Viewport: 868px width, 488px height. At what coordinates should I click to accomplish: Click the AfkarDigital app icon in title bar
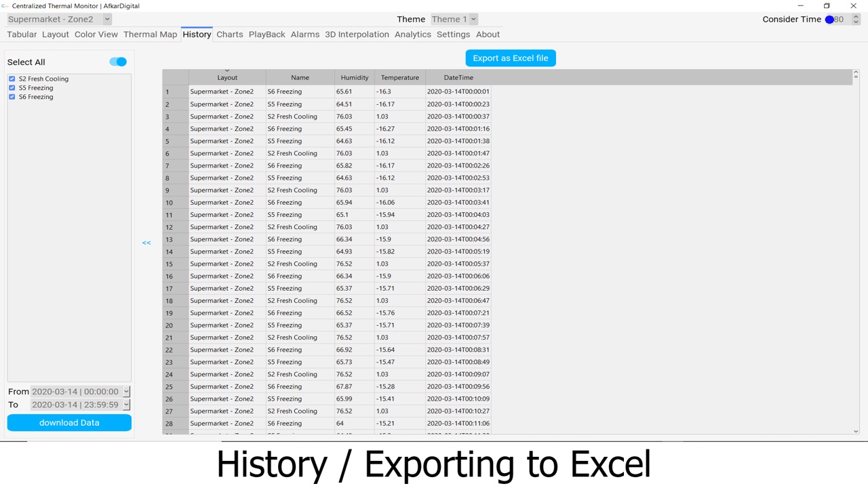point(5,6)
